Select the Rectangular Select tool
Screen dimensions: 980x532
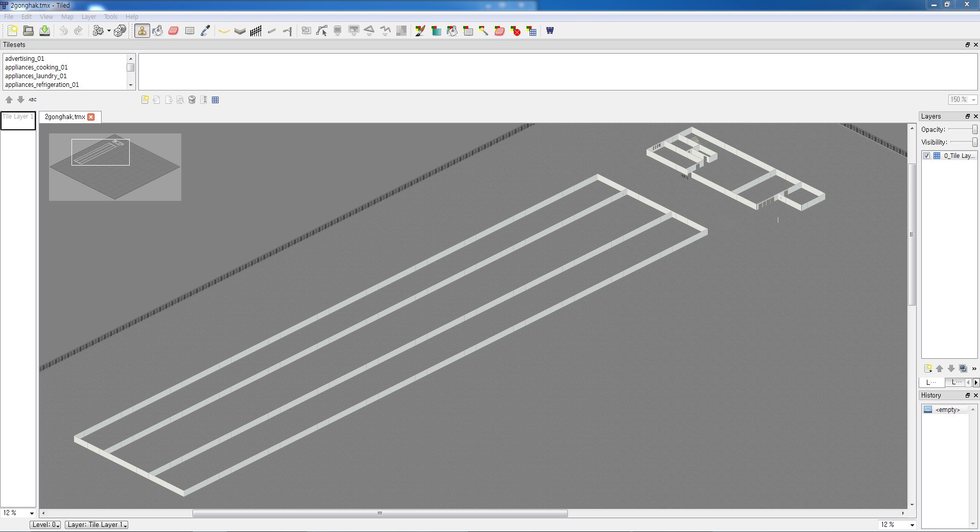[189, 31]
